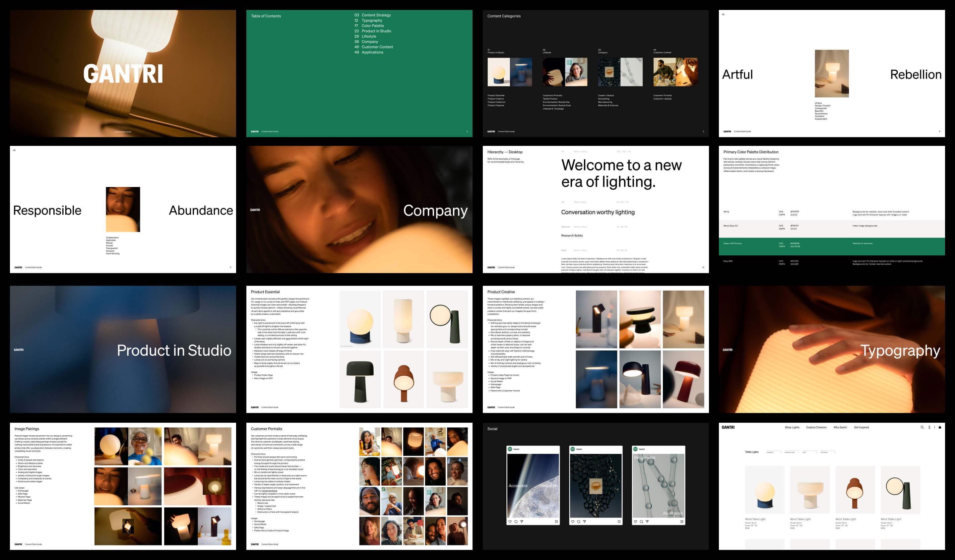Click the green Gantri avatar on honeycomb post
This screenshot has height=560, width=955.
[573, 449]
